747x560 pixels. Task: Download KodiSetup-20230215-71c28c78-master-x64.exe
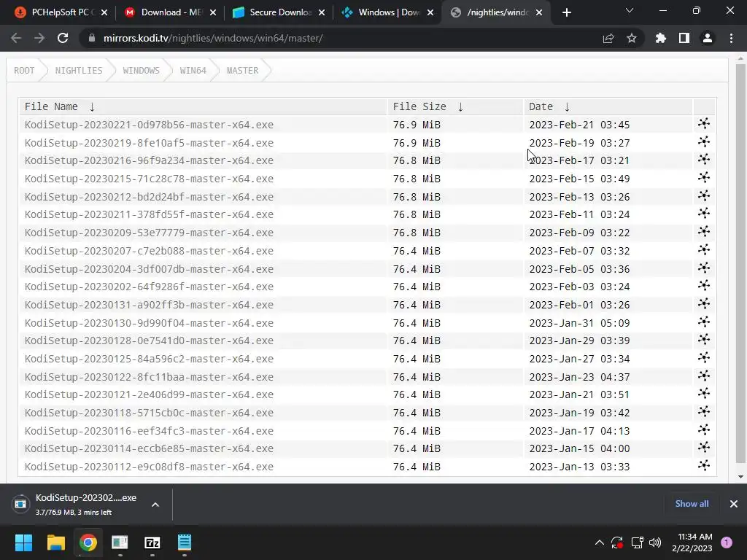[149, 179]
